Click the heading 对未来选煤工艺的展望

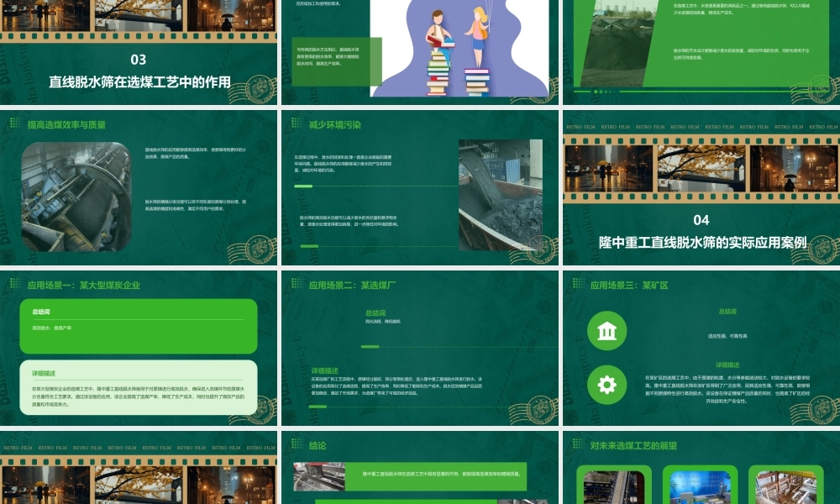click(x=633, y=445)
